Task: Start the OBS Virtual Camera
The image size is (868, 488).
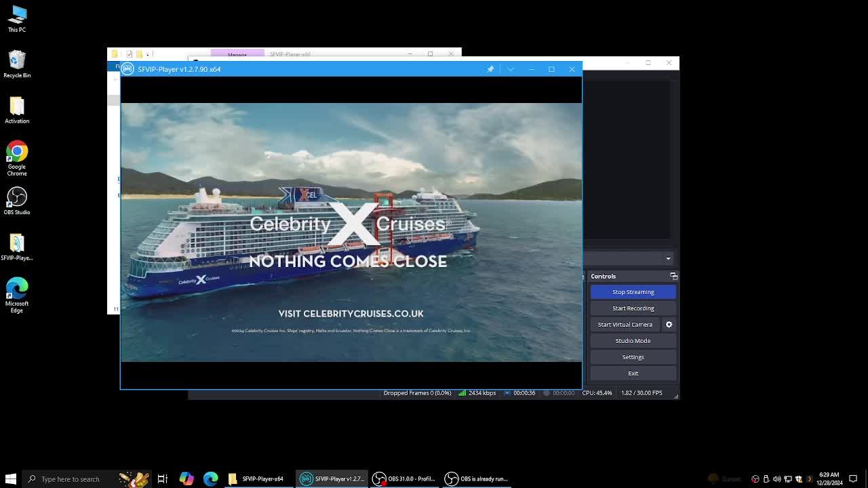Action: point(625,325)
